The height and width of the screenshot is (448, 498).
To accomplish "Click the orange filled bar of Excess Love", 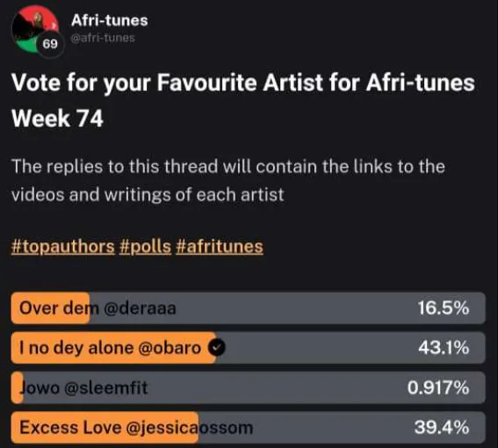I will [x=105, y=427].
